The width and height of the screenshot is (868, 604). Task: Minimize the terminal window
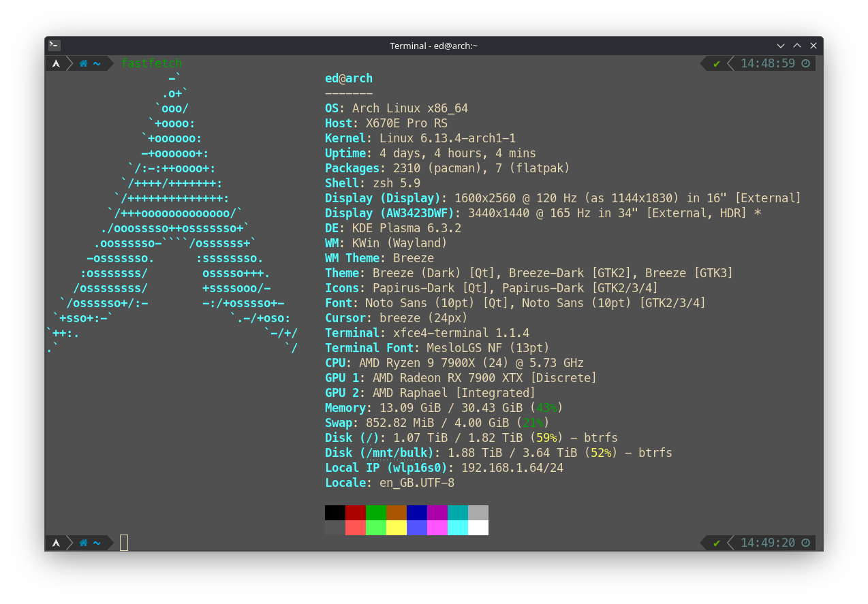781,46
